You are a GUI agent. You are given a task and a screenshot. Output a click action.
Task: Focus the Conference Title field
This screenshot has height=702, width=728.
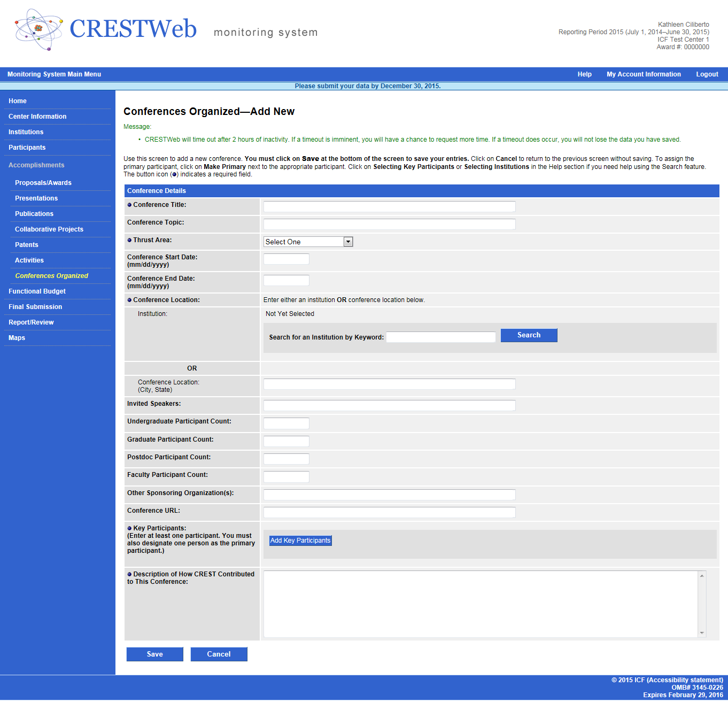390,206
